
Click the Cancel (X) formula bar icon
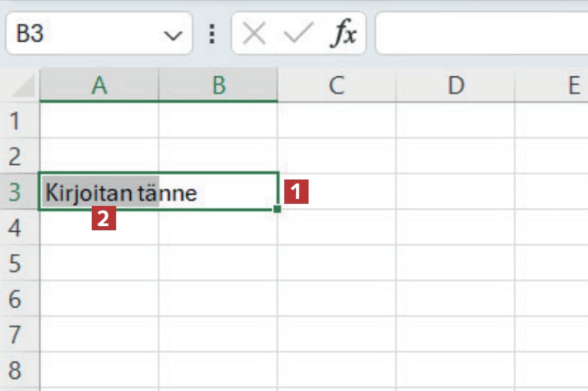click(x=254, y=34)
